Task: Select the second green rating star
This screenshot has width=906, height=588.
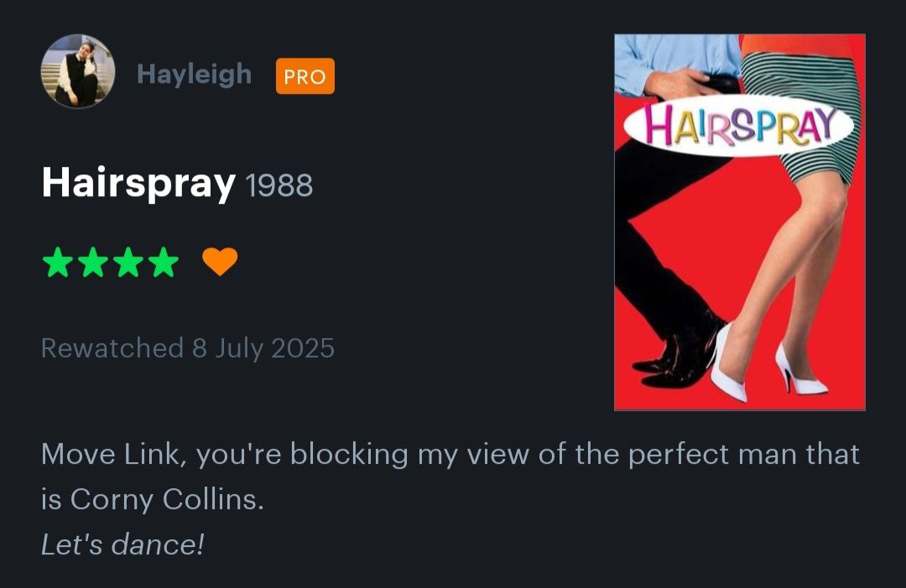Action: pos(93,263)
